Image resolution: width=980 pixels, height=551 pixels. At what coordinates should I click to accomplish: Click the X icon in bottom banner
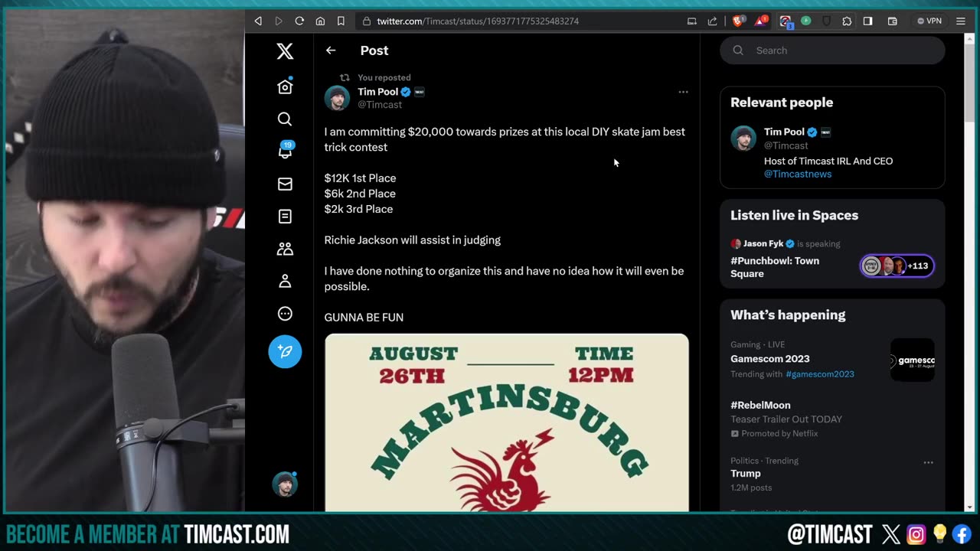point(891,534)
